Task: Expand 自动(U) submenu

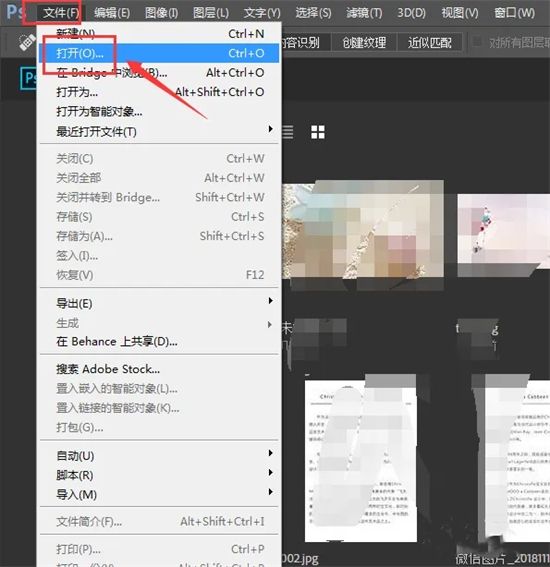Action: tap(159, 456)
